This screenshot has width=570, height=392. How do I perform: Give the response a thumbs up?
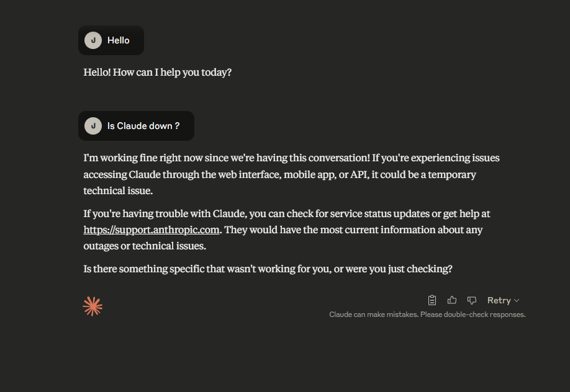[x=452, y=300]
